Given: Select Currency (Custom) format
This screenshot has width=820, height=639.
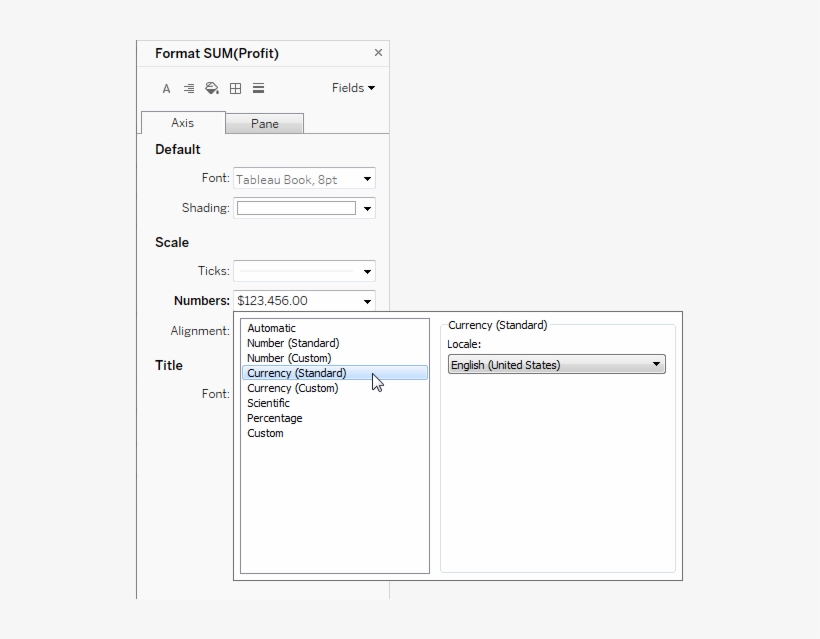Looking at the screenshot, I should pyautogui.click(x=335, y=388).
